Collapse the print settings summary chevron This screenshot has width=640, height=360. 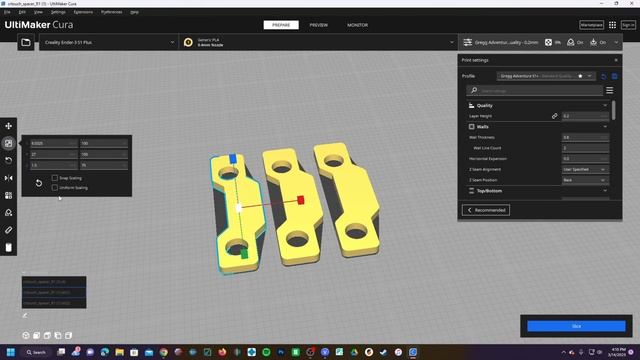point(616,42)
